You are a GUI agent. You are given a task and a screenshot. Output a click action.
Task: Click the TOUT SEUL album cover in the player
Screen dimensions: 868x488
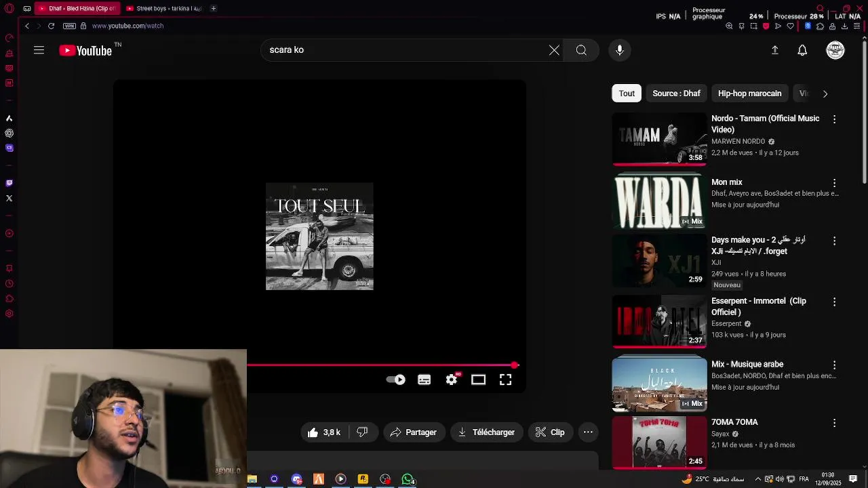319,237
